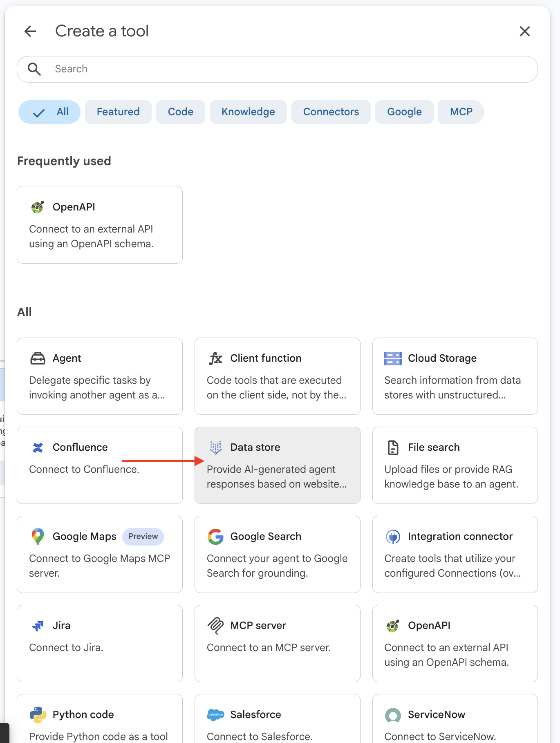This screenshot has height=743, width=560.
Task: Click the Jira card title
Action: (x=61, y=626)
